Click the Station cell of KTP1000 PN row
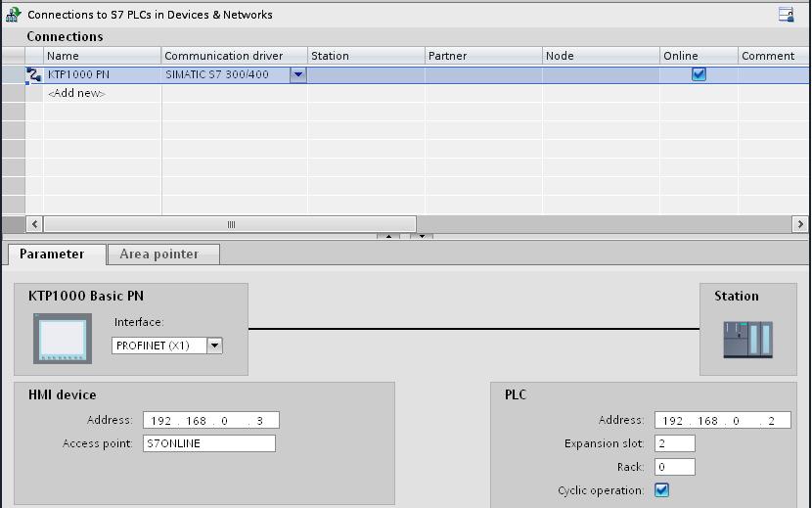The image size is (812, 508). (366, 74)
